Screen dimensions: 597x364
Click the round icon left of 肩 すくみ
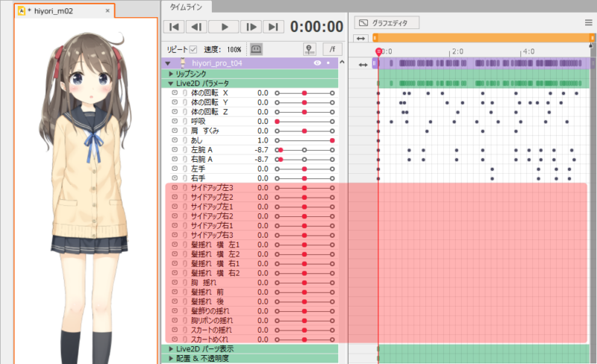tap(175, 131)
